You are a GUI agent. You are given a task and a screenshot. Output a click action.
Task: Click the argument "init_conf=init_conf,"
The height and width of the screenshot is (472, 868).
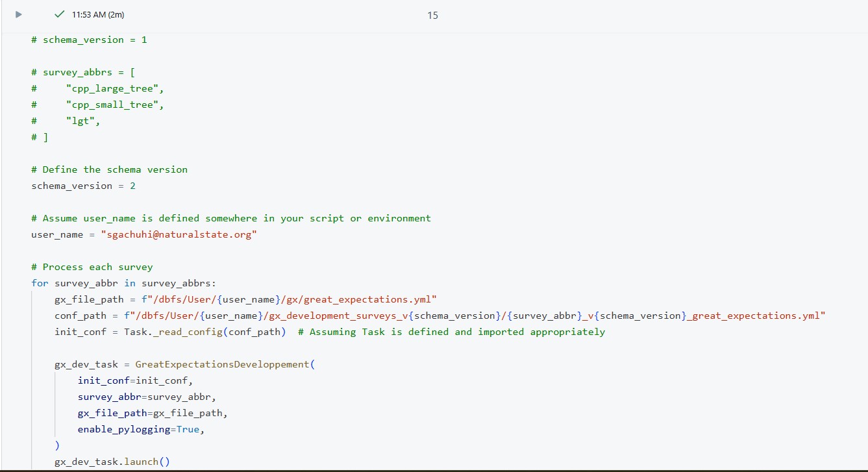pos(136,380)
